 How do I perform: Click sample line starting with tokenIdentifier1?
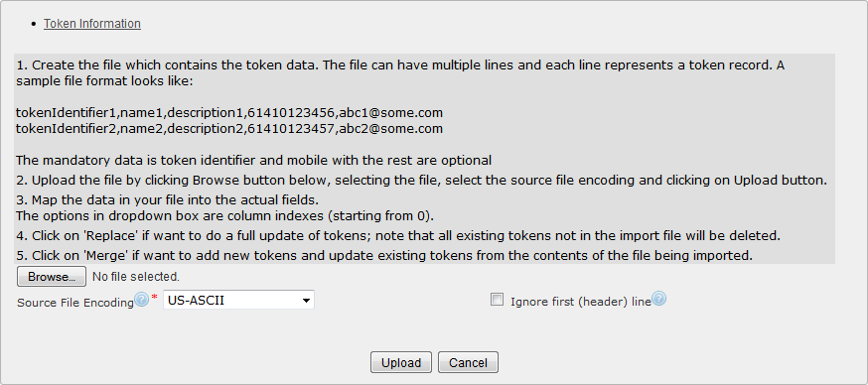coord(229,113)
